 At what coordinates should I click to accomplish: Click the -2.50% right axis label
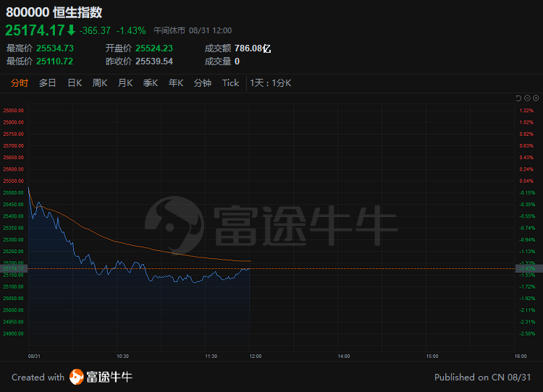pyautogui.click(x=527, y=333)
